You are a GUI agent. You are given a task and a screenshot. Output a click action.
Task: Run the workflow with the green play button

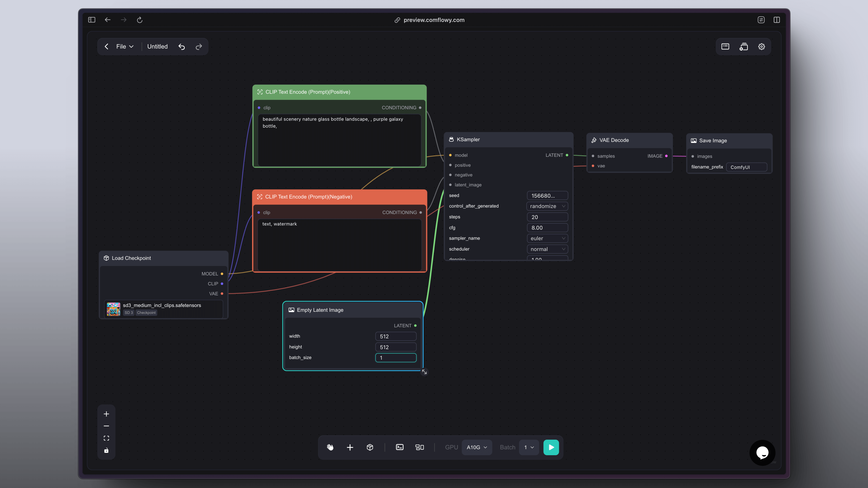[551, 447]
